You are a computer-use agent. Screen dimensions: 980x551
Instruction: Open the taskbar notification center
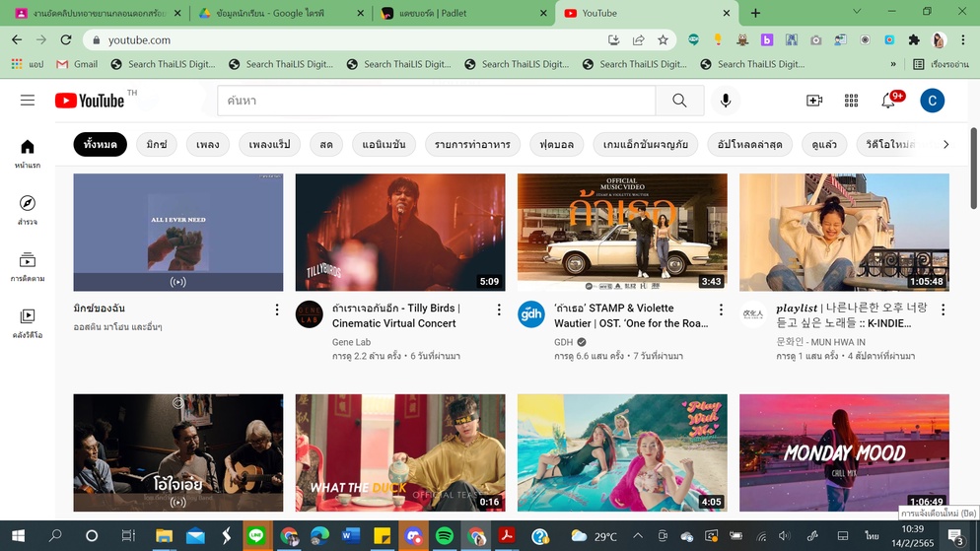955,535
